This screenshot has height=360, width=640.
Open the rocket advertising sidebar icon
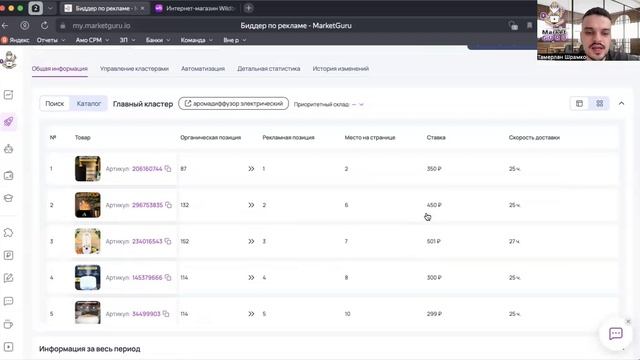8,122
